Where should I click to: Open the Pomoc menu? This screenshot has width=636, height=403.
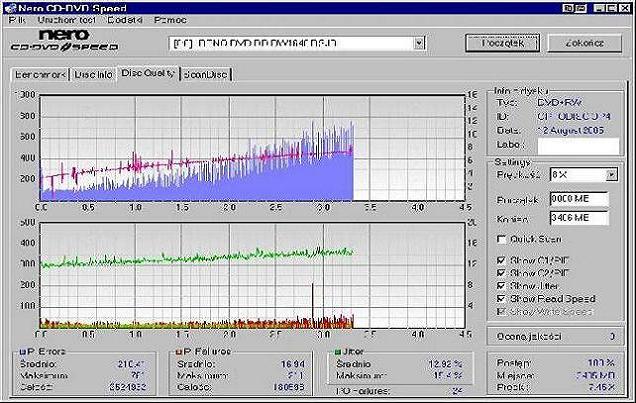tap(170, 20)
